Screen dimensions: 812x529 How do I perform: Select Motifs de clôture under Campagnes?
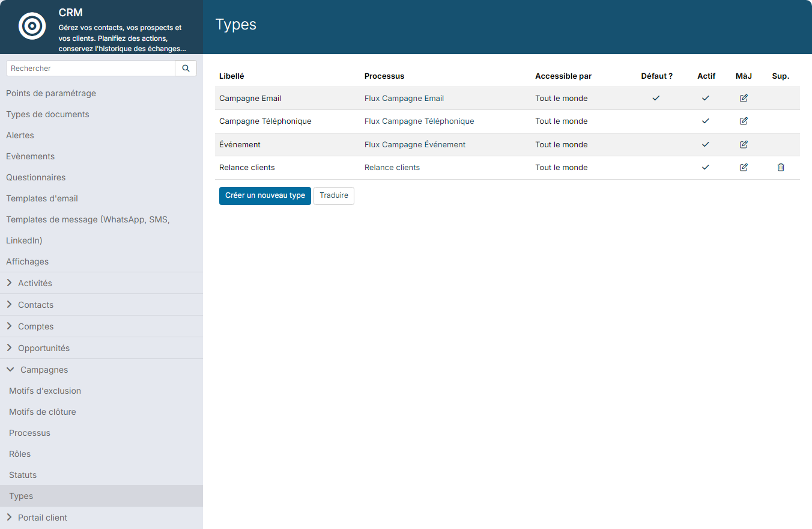pos(43,412)
